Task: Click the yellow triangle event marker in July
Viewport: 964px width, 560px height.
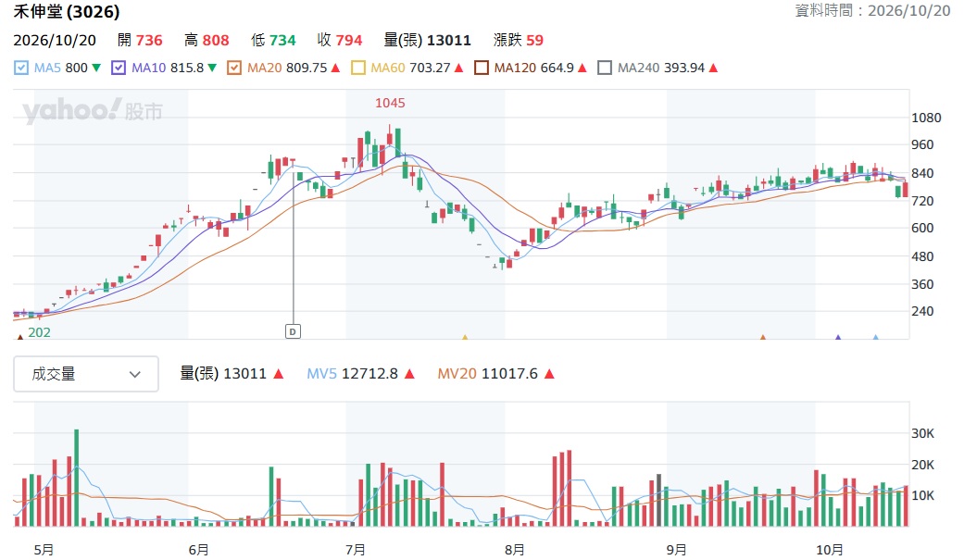Action: pyautogui.click(x=465, y=337)
